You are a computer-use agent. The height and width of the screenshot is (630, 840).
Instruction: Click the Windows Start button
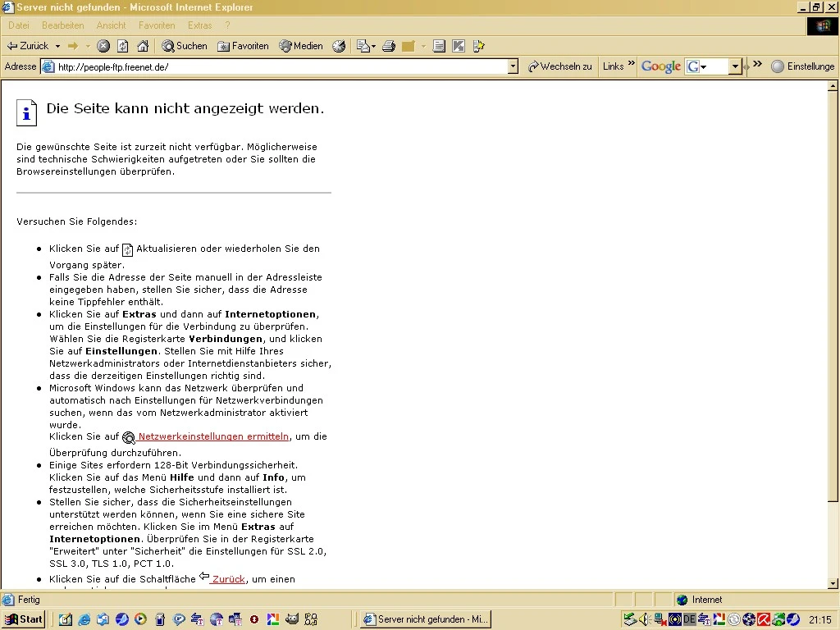click(x=24, y=619)
